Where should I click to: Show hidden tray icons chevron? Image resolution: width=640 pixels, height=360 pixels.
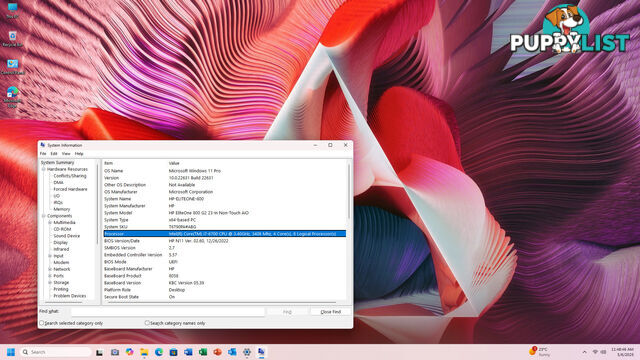584,352
